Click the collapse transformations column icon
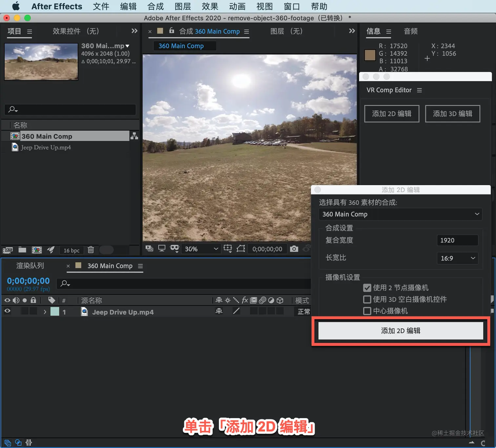496x448 pixels. pyautogui.click(x=228, y=300)
